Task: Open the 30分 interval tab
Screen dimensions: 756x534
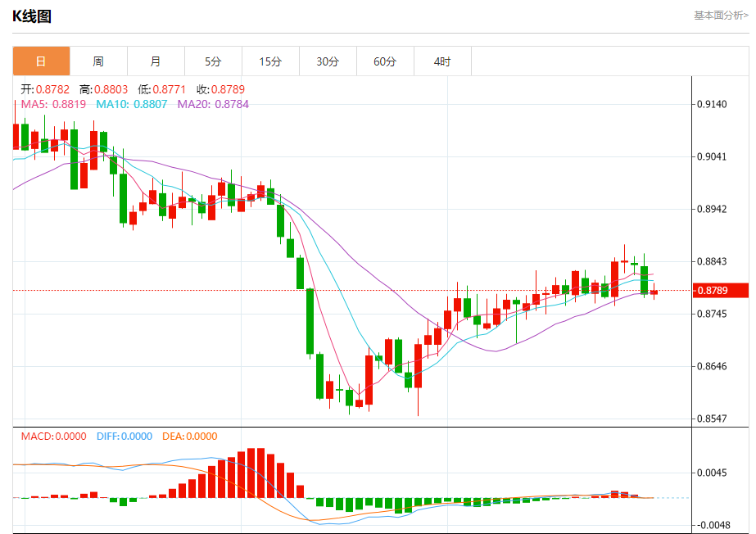Action: (328, 61)
